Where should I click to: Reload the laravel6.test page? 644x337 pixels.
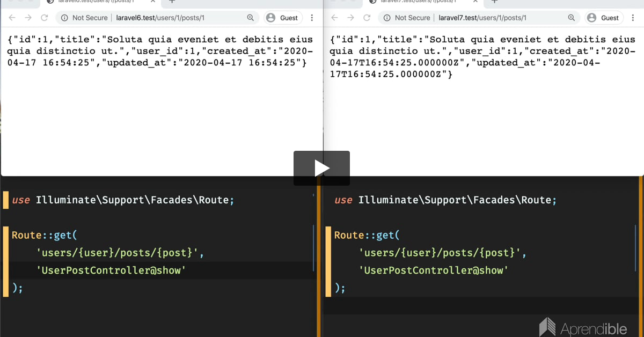(x=45, y=18)
